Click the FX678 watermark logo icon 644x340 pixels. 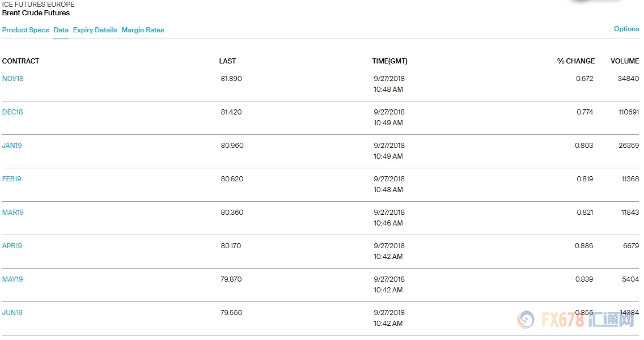click(x=526, y=320)
